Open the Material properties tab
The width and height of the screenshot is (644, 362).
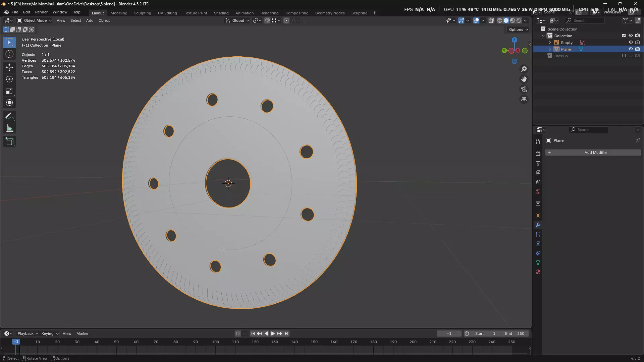coord(538,272)
